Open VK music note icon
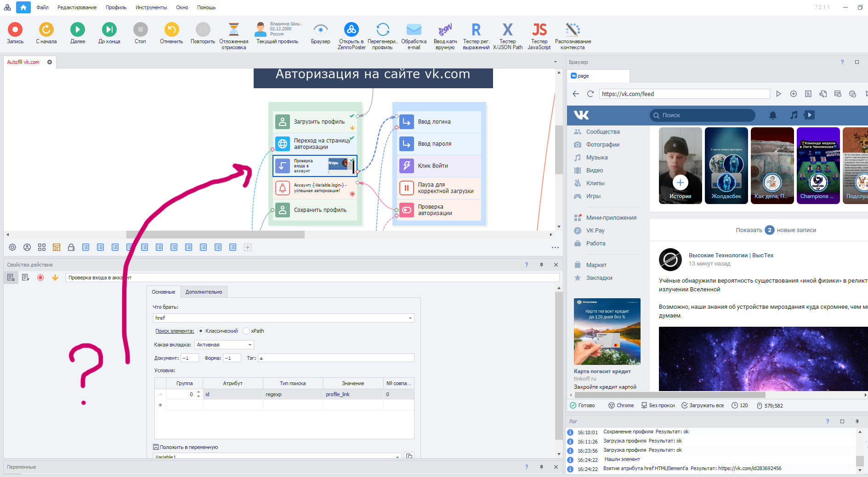This screenshot has width=868, height=477. (x=794, y=115)
